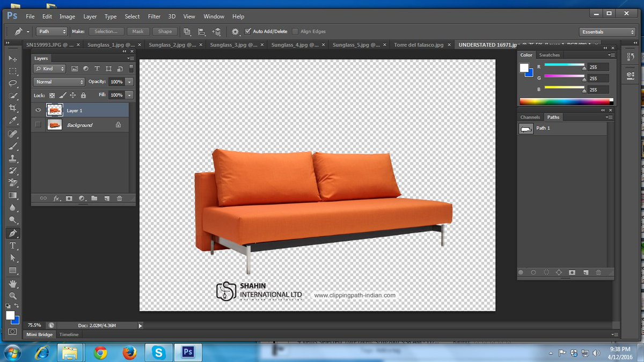Select the Hand tool
644x362 pixels.
pos(13,283)
